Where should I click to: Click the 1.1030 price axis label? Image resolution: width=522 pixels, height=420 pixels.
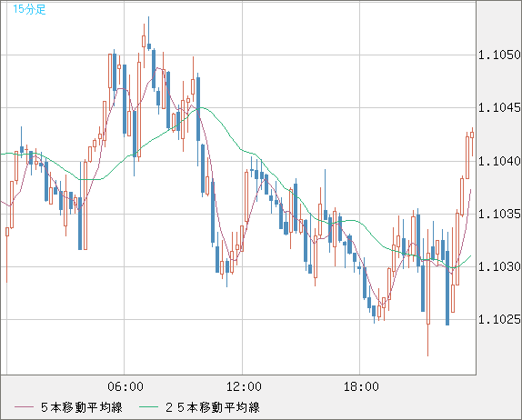click(x=499, y=266)
